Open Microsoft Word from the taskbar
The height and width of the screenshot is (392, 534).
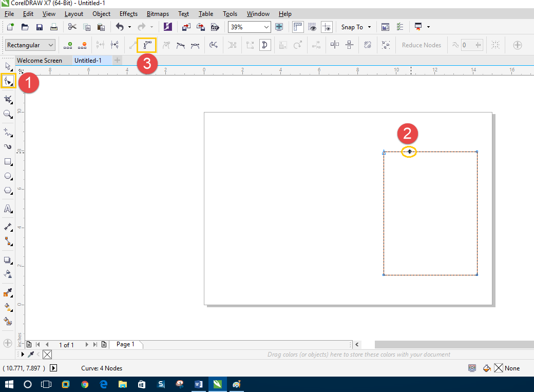coord(198,384)
